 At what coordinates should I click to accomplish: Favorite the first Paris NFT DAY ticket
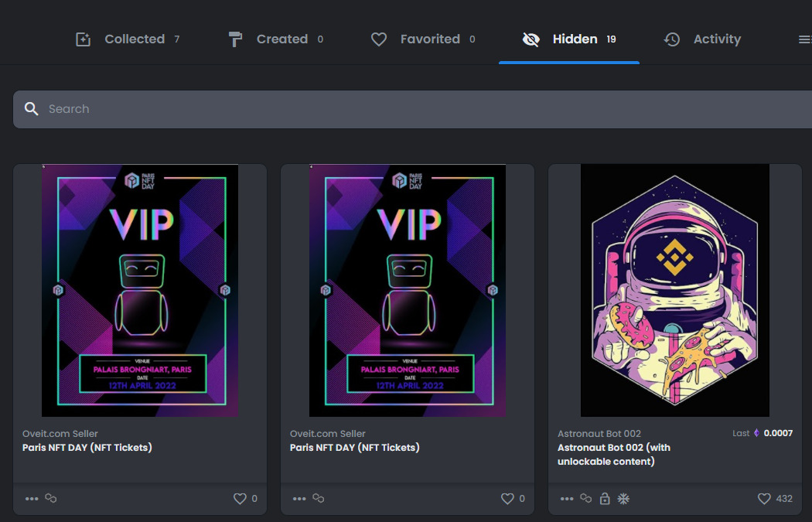(x=240, y=499)
